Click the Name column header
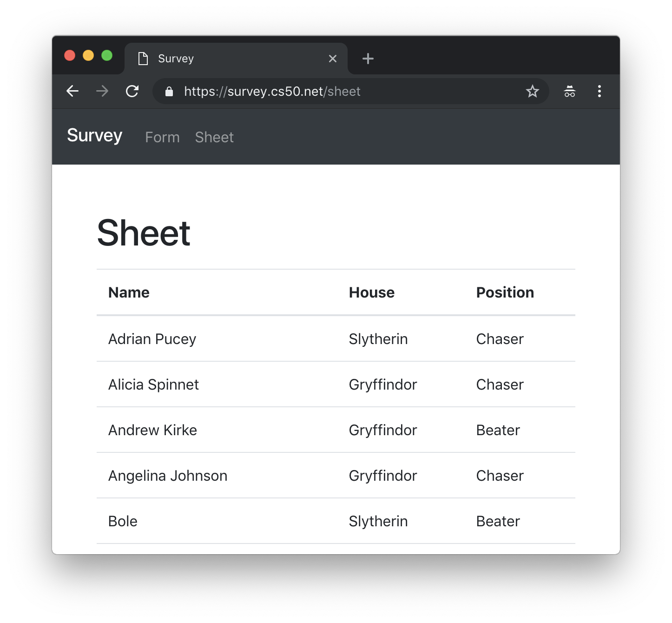Screen dimensions: 672x623 pos(129,292)
